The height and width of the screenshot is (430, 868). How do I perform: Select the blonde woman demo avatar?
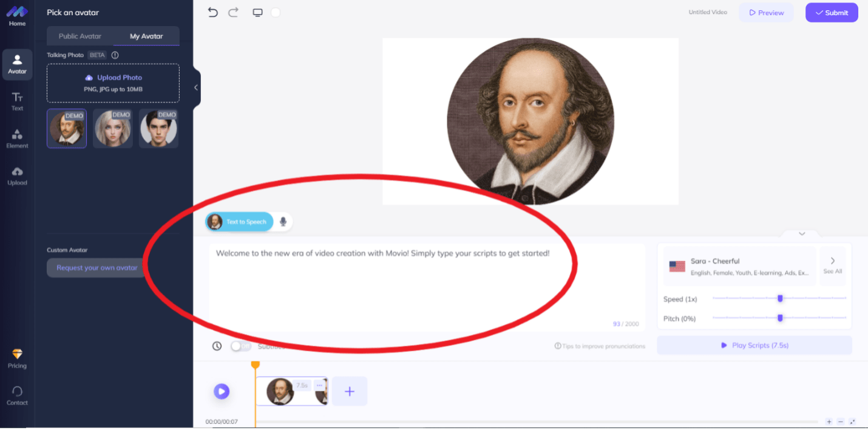[113, 128]
